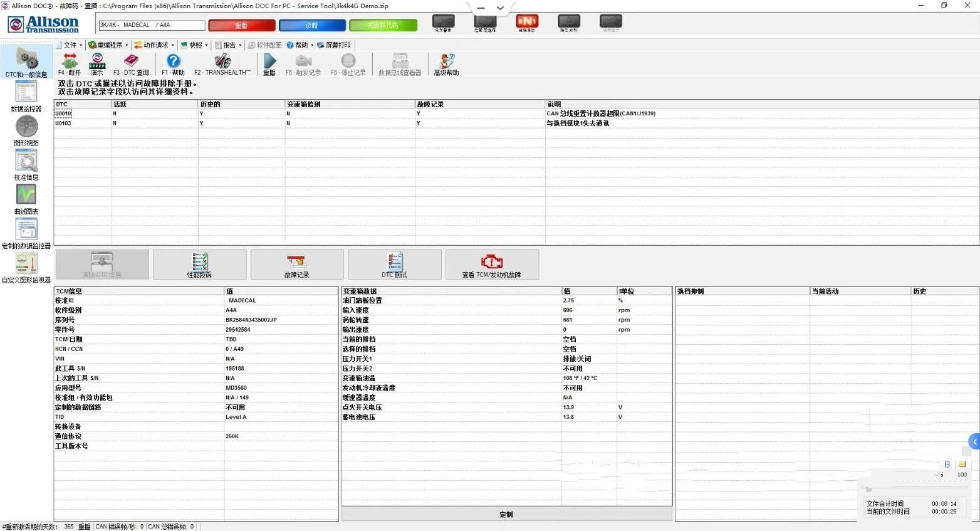Click the 输入速度 value 696

pos(568,310)
